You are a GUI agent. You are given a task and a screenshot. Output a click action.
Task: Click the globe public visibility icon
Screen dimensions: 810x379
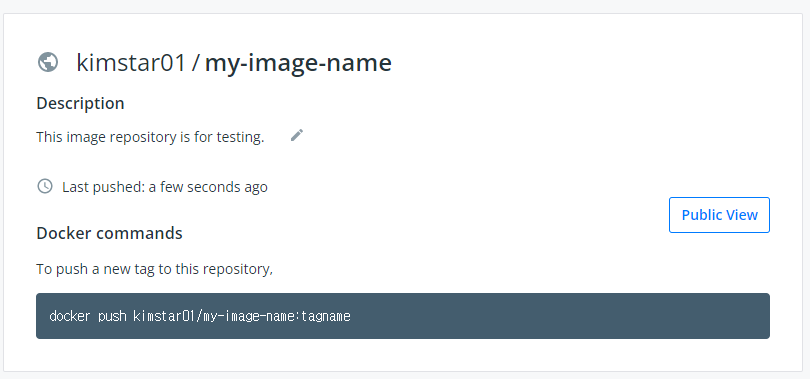point(48,62)
